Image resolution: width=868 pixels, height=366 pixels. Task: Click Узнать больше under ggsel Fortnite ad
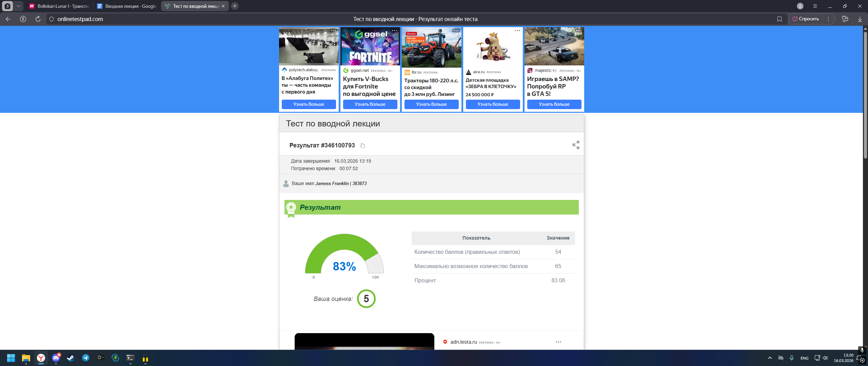(x=370, y=104)
